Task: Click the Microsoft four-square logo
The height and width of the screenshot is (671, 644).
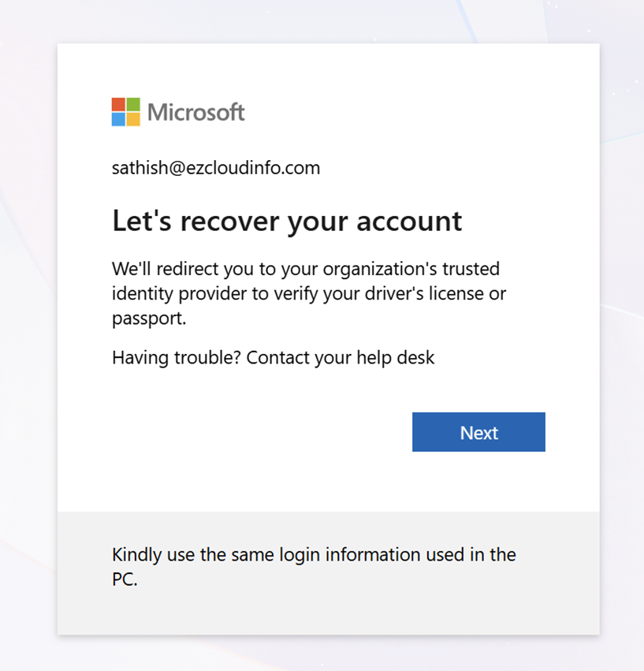Action: 126,112
